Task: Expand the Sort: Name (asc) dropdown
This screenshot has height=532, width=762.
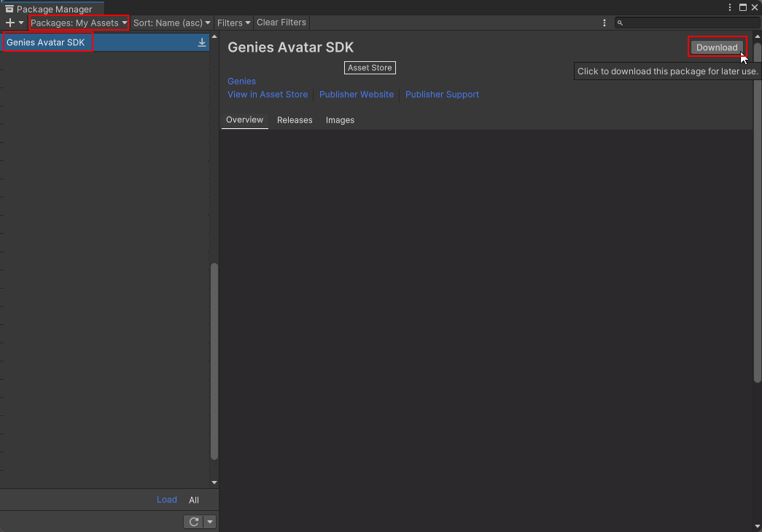Action: click(x=172, y=23)
